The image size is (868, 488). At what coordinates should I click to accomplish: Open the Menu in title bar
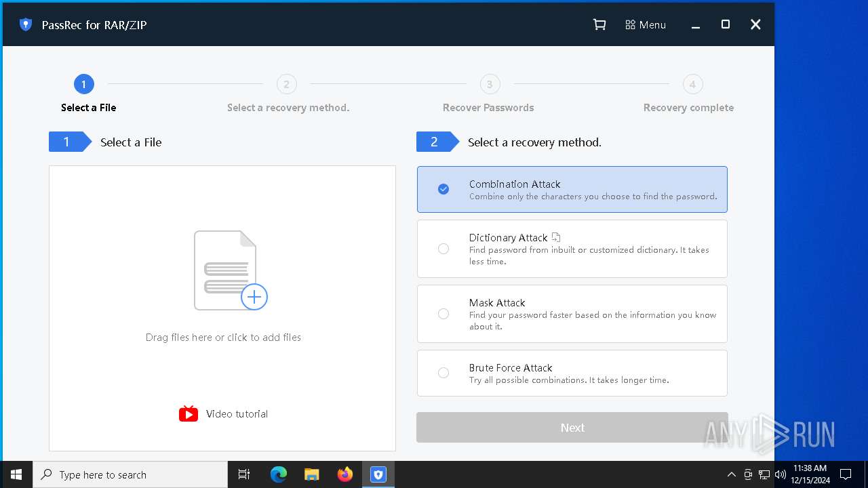646,24
